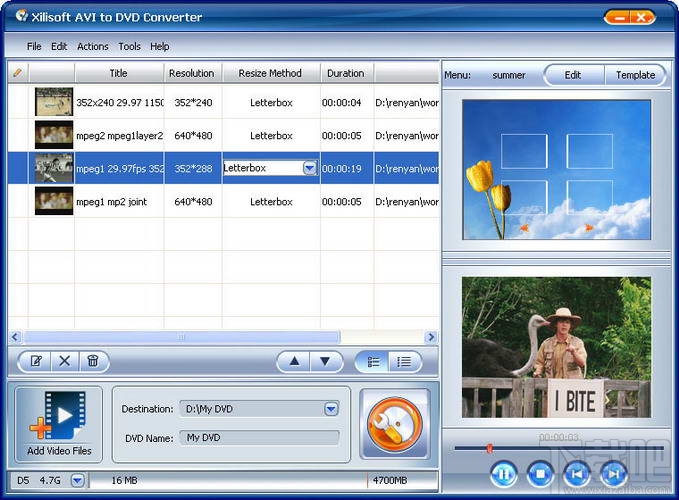Click the Add Video Files icon
The image size is (679, 500).
tap(59, 424)
